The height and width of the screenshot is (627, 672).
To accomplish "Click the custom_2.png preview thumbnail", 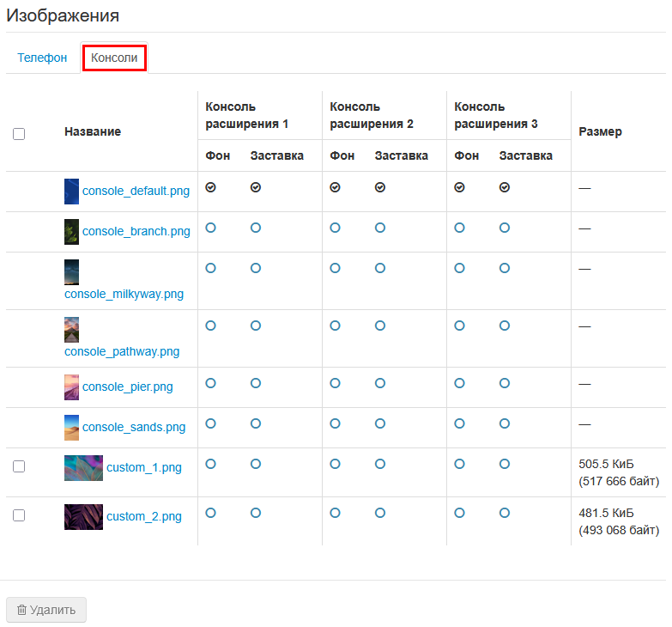I will tap(83, 517).
